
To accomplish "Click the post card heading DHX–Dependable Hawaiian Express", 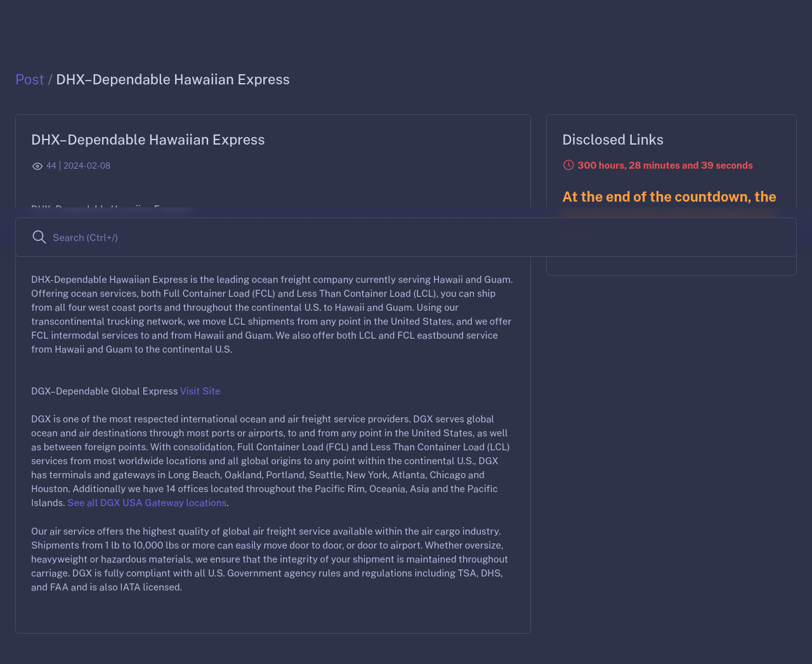I will pos(148,140).
